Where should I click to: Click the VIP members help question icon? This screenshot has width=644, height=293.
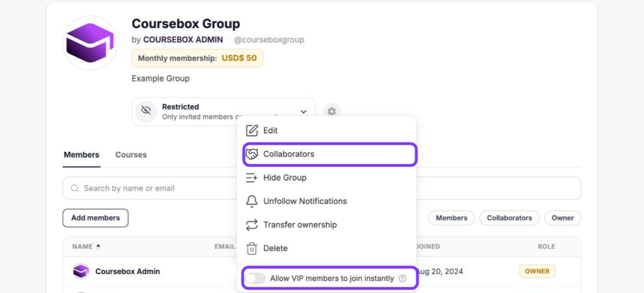[x=402, y=278]
